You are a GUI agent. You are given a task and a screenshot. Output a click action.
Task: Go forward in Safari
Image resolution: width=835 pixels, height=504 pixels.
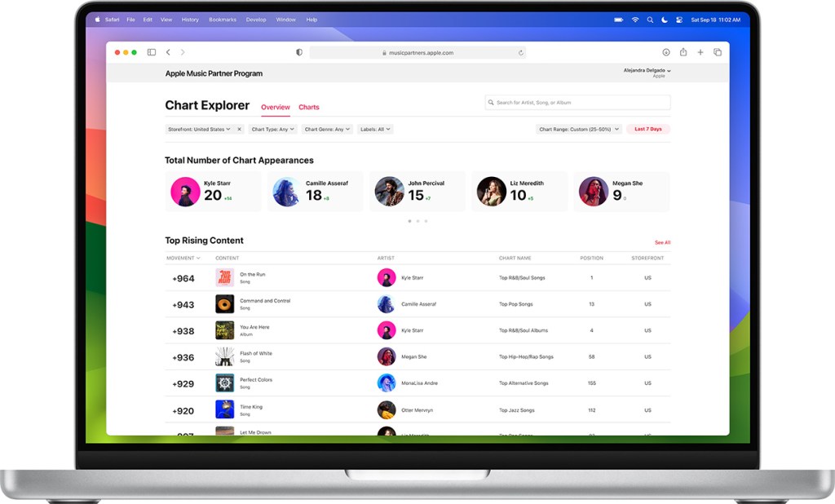183,52
